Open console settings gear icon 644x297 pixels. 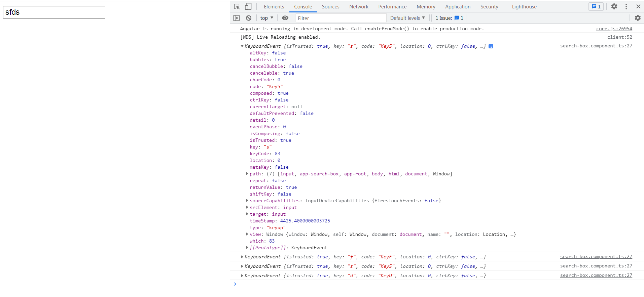(638, 18)
